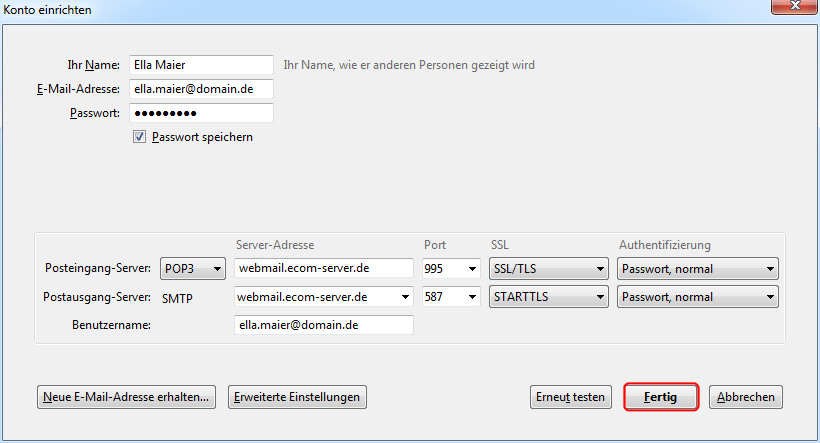Expand the Postausgang-Server address combo box
This screenshot has width=820, height=443.
pyautogui.click(x=404, y=297)
